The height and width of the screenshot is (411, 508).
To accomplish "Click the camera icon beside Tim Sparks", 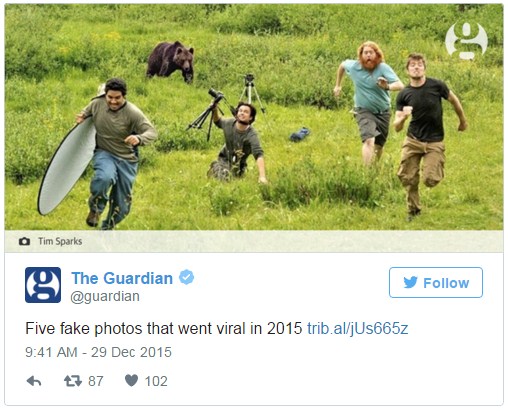I will [x=24, y=241].
